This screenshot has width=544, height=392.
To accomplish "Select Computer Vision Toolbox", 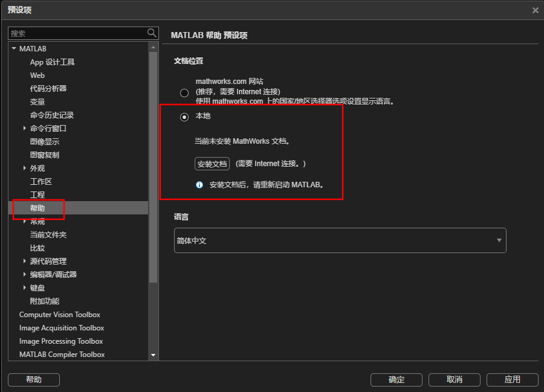I will (x=60, y=314).
